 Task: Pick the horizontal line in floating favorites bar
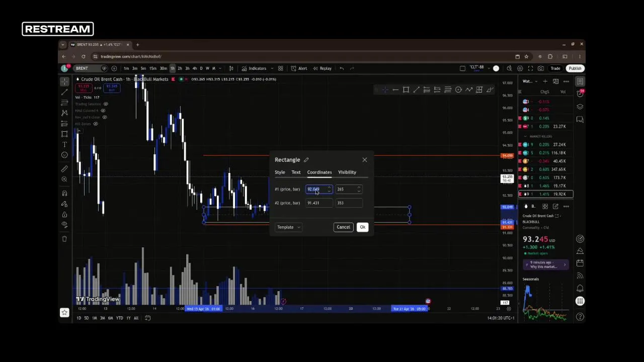coord(395,89)
